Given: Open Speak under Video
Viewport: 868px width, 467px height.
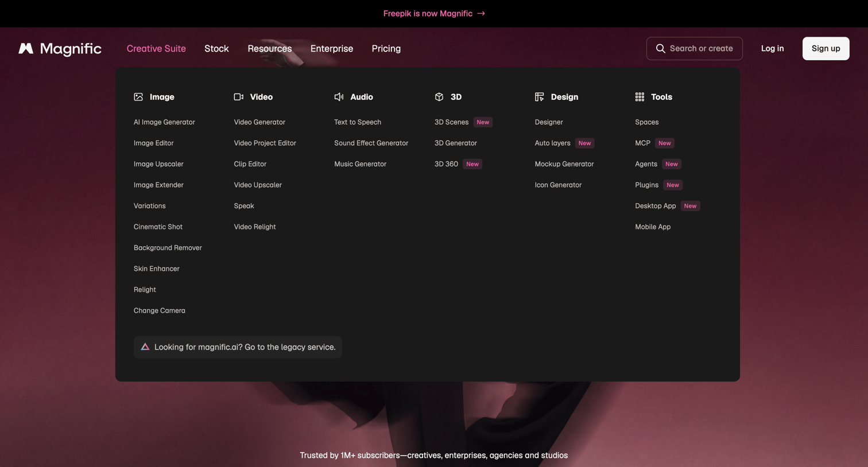Looking at the screenshot, I should (x=244, y=206).
